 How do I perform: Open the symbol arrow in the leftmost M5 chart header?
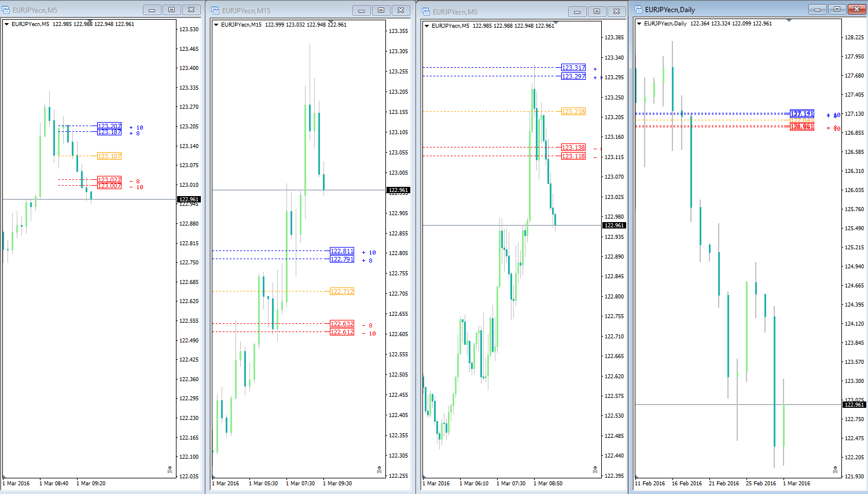tap(6, 24)
